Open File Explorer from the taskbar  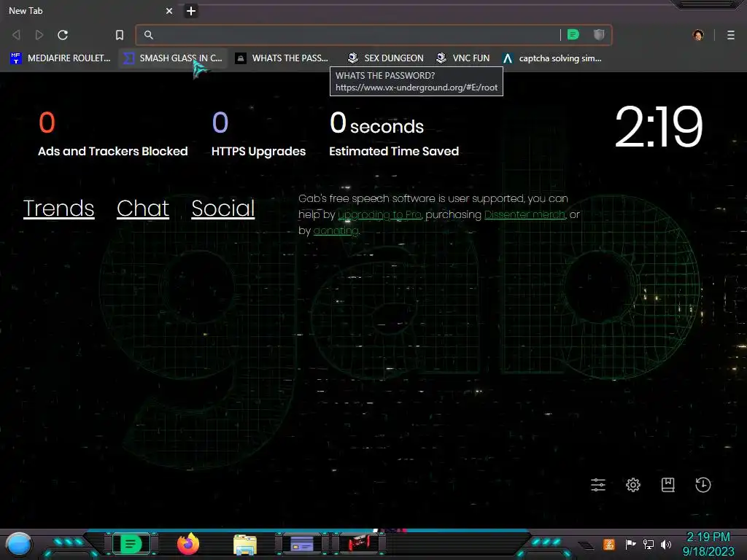tap(245, 545)
